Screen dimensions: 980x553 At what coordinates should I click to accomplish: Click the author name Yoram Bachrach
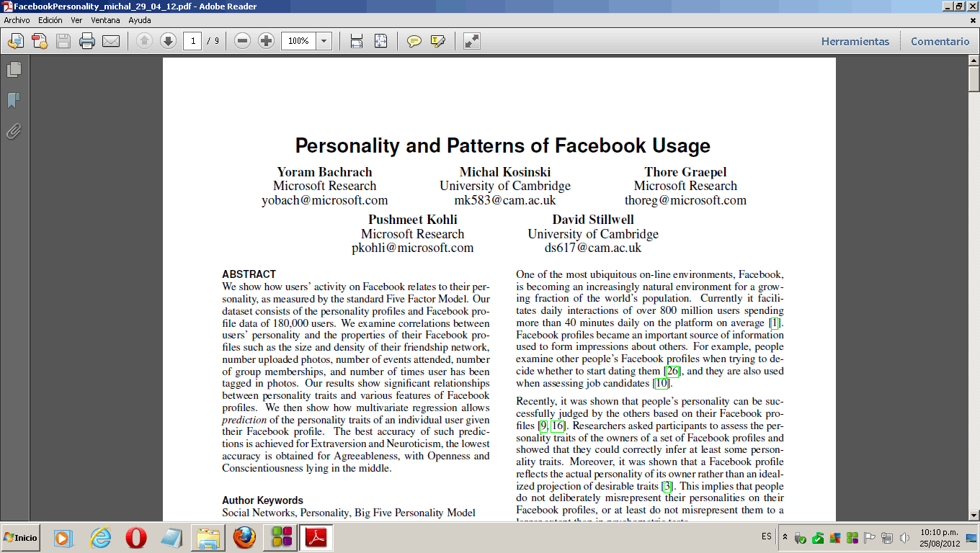(x=325, y=172)
